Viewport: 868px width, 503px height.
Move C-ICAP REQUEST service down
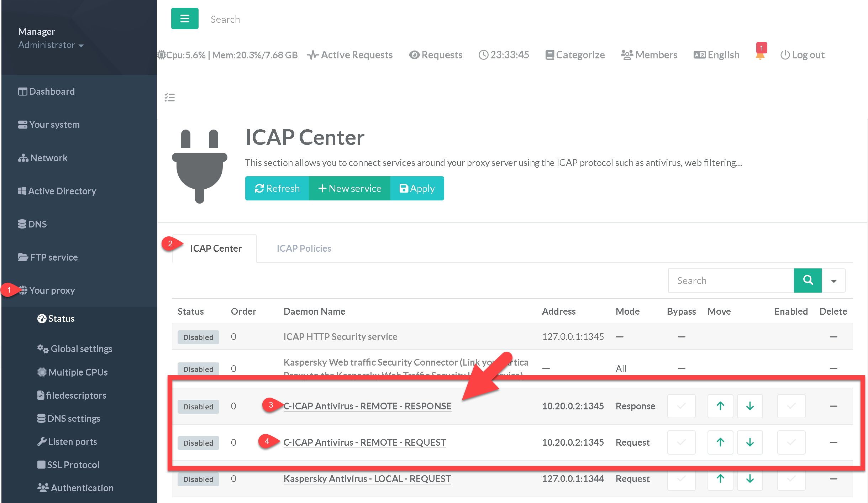pyautogui.click(x=749, y=442)
